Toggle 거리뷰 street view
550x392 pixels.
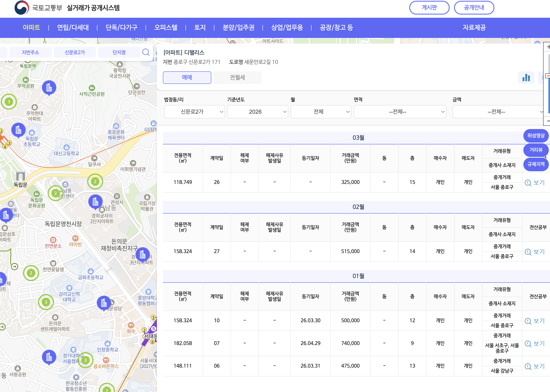(536, 150)
